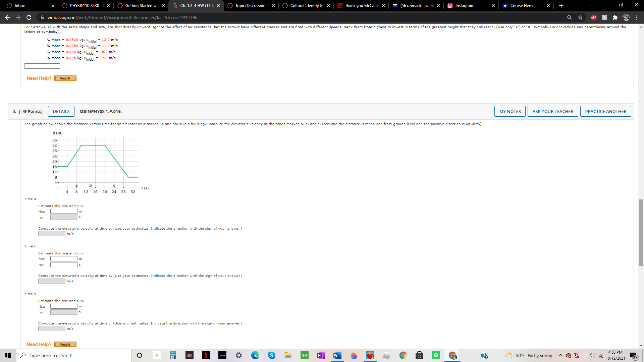Click the ASK YOUR TEACHER button
Image resolution: width=644 pixels, height=362 pixels.
click(553, 111)
